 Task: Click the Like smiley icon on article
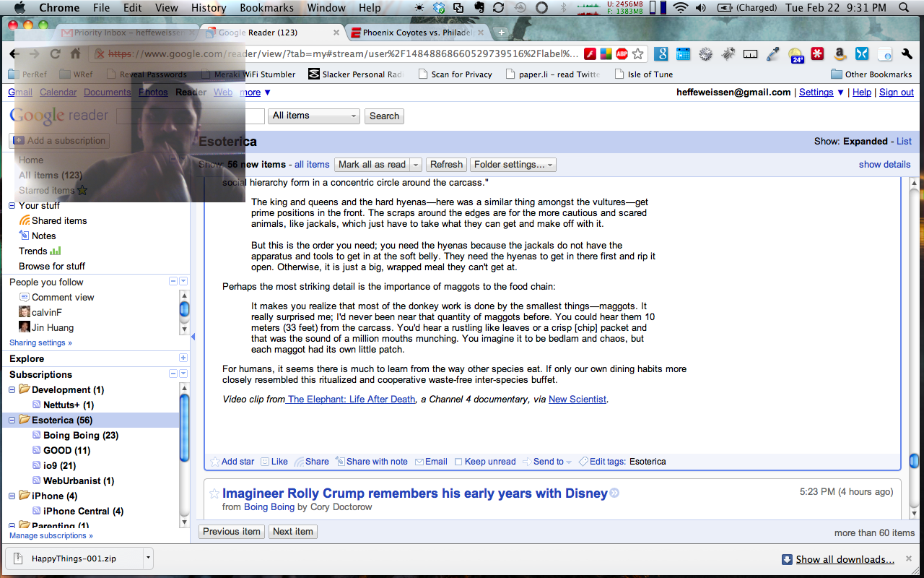[x=266, y=462]
